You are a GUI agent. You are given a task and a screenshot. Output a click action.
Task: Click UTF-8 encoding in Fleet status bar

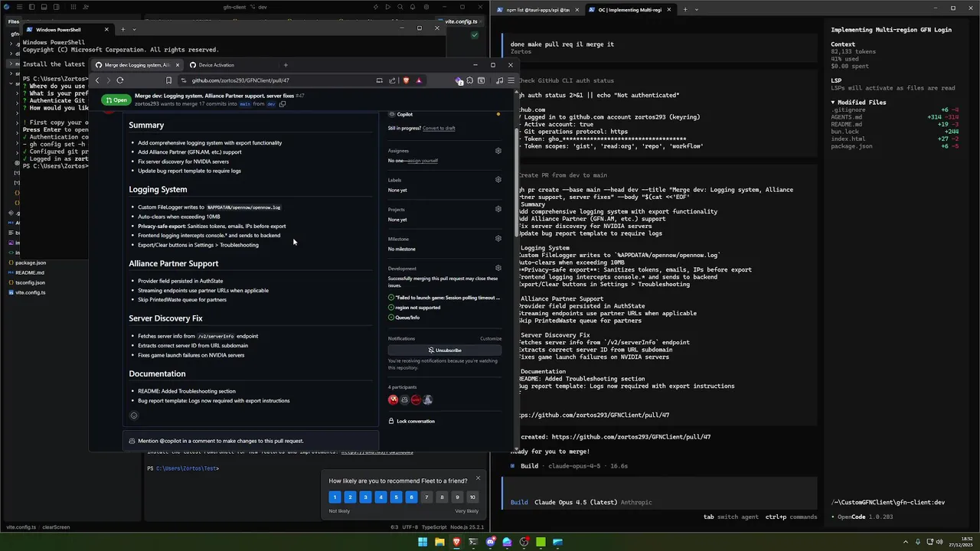[x=410, y=527]
